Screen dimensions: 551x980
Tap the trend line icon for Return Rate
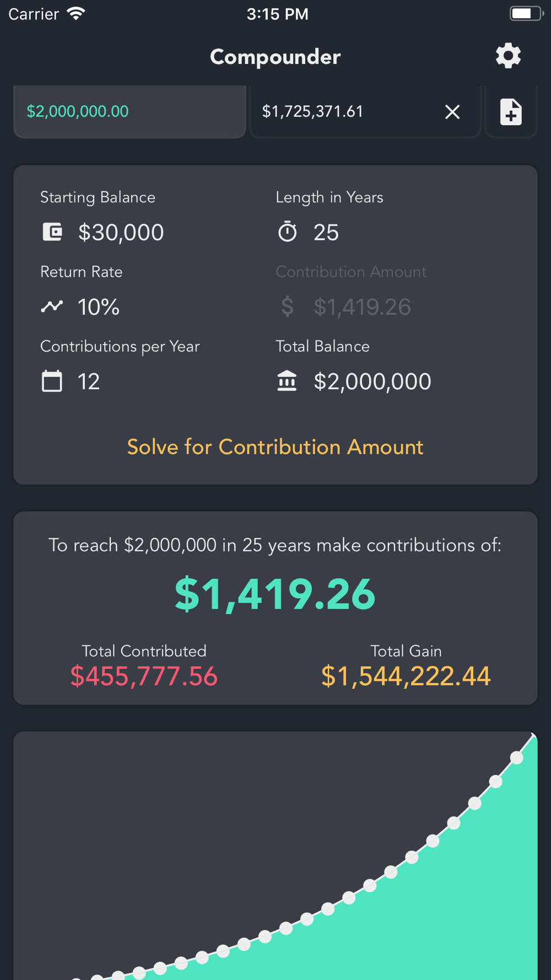click(x=52, y=306)
